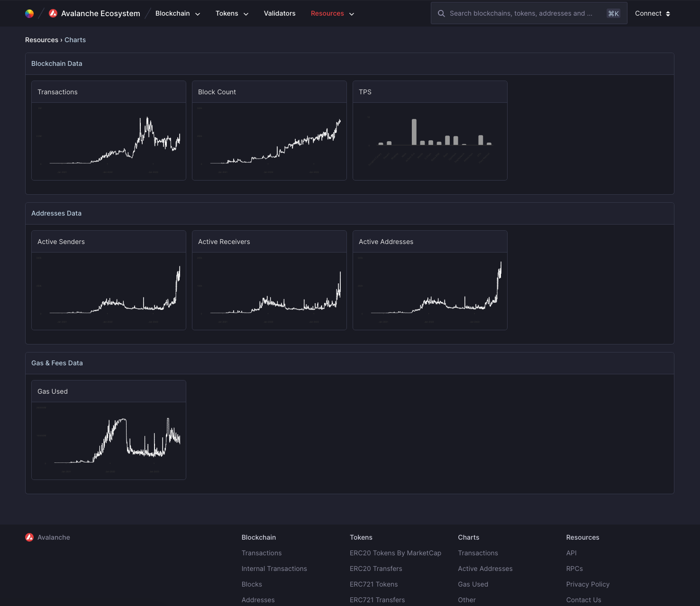Screen dimensions: 700x606
Task: Click the Charts breadcrumb text
Action: 75,40
